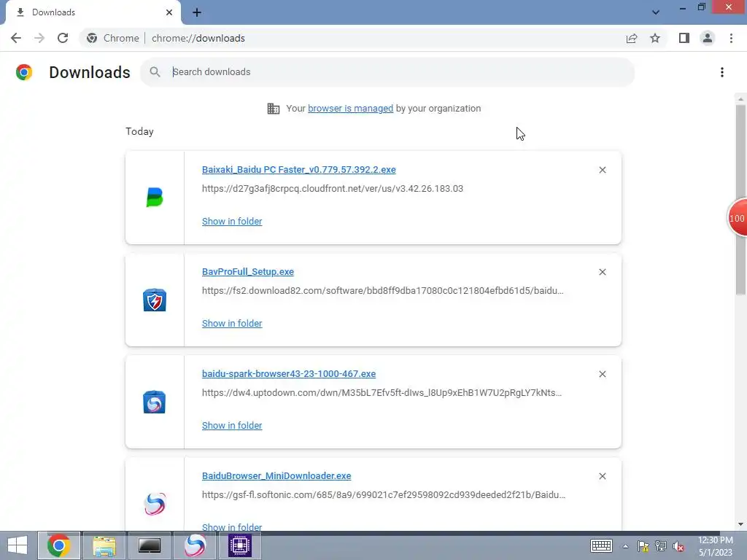This screenshot has height=560, width=747.
Task: Remove Baixaki_Baidu PC Faster from list
Action: point(602,170)
